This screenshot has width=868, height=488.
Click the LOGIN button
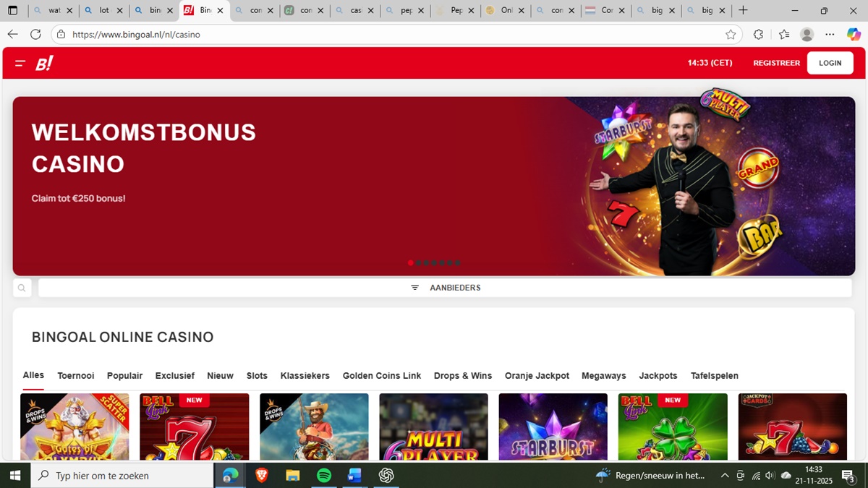(x=830, y=63)
